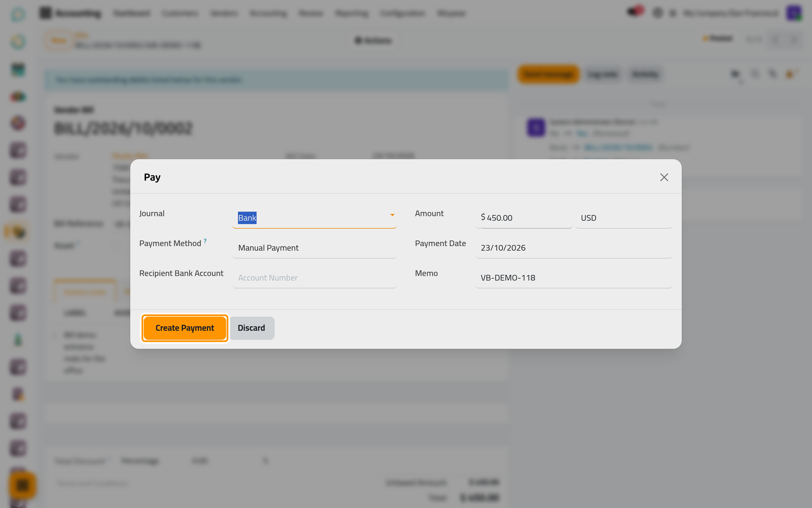
Task: Focus the Recipient Bank Account number field
Action: coord(314,278)
